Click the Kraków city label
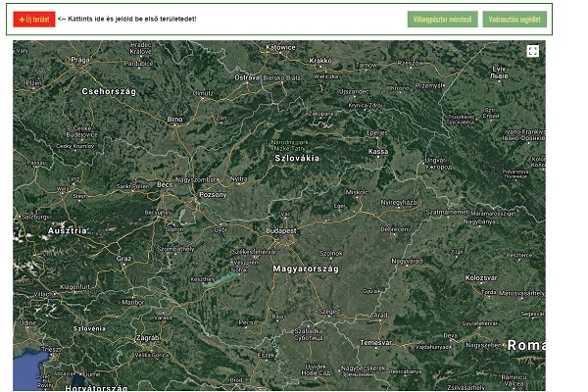Viewport: 588px width, 392px height. coord(320,60)
